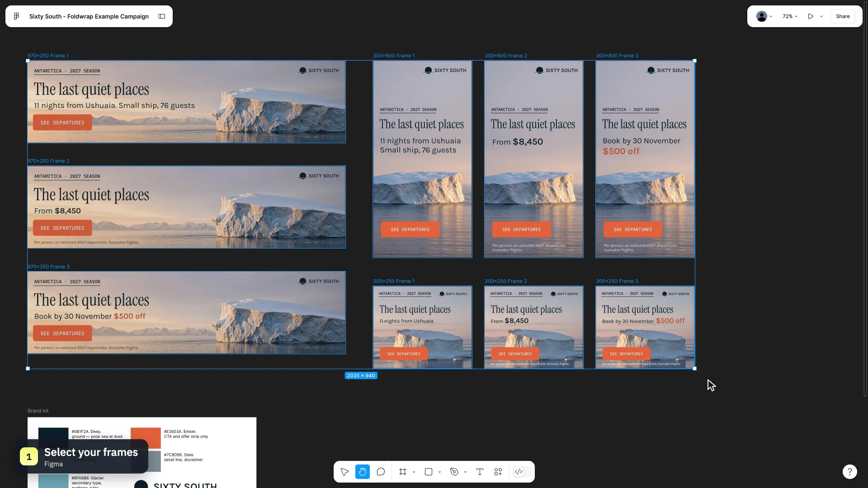The height and width of the screenshot is (488, 868).
Task: Toggle Dev Mode code switch
Action: click(522, 472)
